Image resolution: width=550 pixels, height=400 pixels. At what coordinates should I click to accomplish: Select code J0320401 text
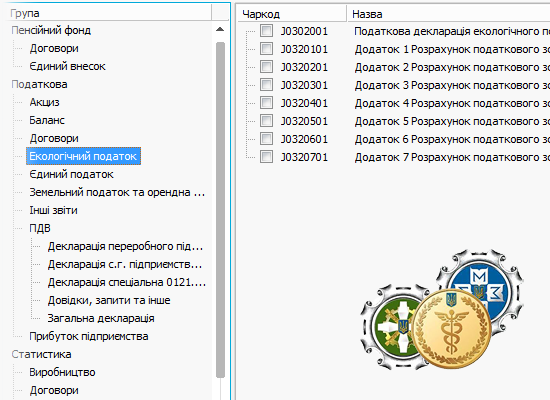(x=304, y=103)
